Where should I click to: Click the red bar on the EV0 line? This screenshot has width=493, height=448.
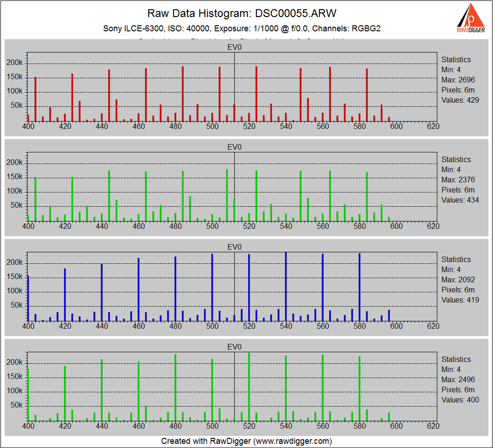(234, 113)
